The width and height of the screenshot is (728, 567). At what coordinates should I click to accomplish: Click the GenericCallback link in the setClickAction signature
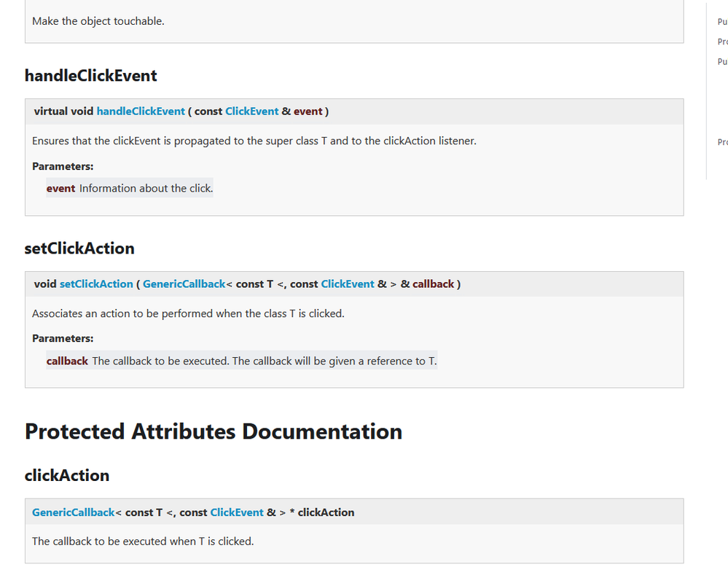[184, 284]
